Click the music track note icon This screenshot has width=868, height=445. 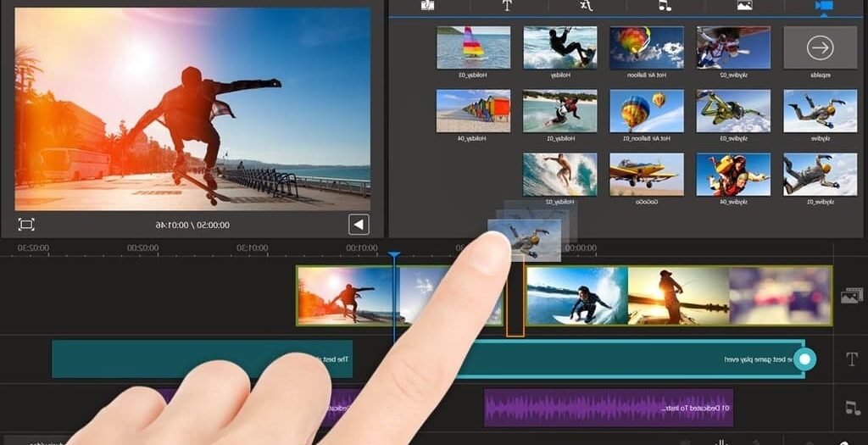[851, 408]
